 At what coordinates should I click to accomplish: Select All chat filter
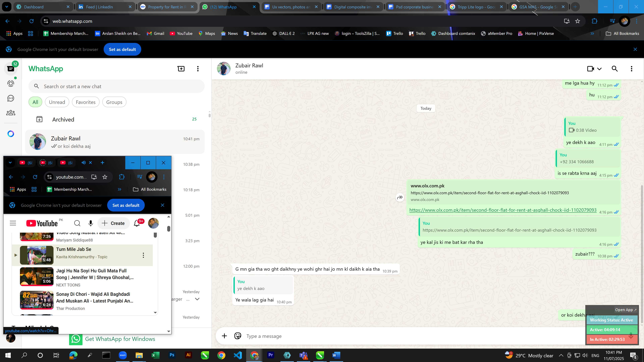point(35,102)
